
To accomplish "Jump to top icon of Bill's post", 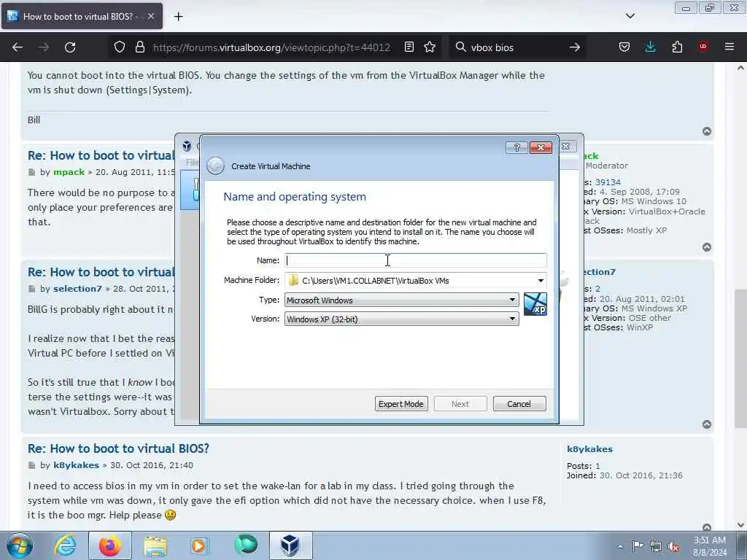I will pyautogui.click(x=707, y=131).
